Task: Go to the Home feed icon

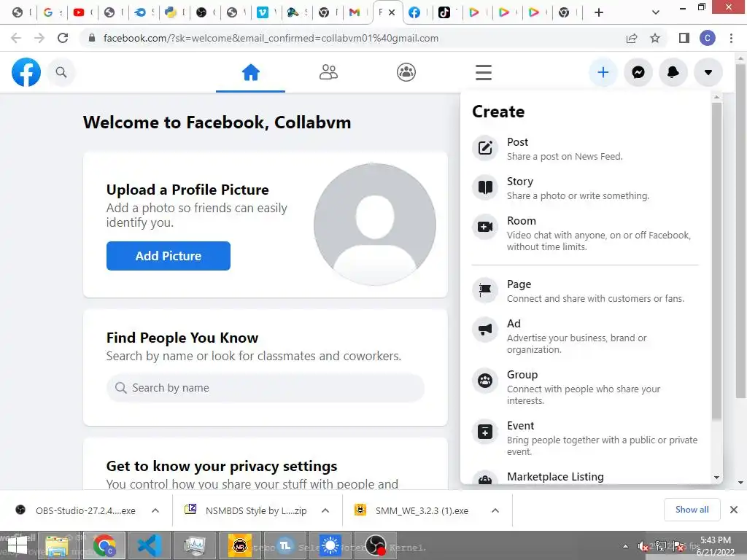Action: point(251,72)
